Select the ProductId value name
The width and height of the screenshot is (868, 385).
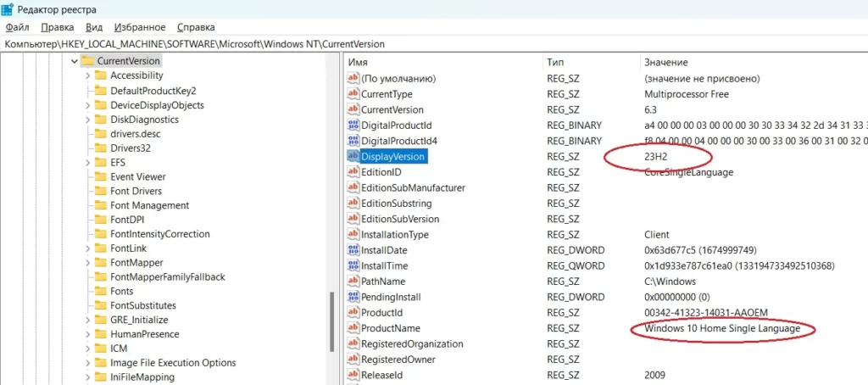click(381, 312)
